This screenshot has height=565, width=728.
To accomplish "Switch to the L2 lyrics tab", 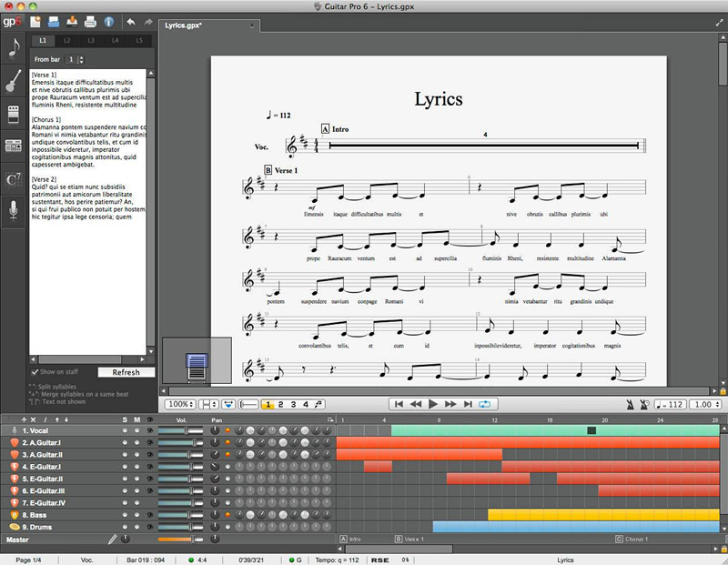I will point(66,40).
